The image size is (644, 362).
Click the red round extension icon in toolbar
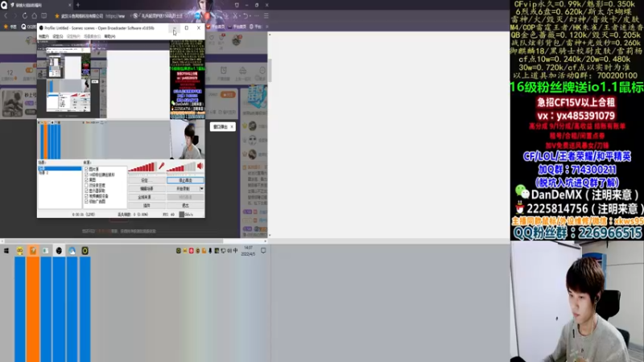tap(208, 16)
